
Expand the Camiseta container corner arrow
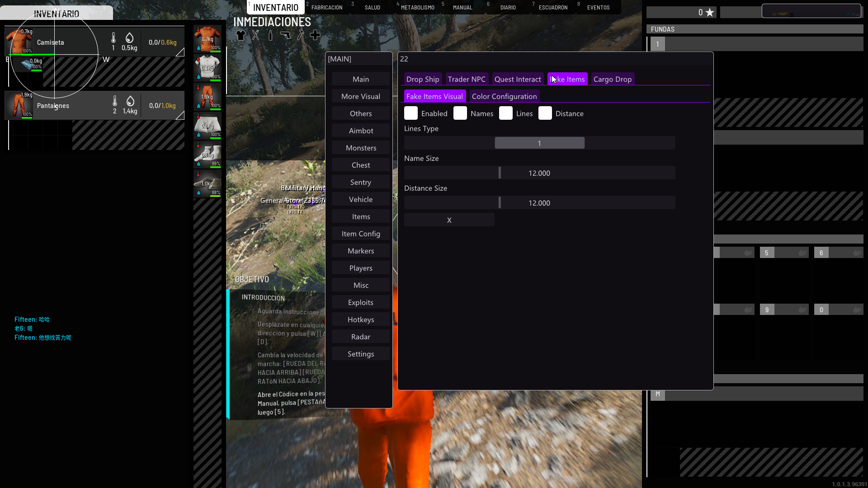[180, 52]
